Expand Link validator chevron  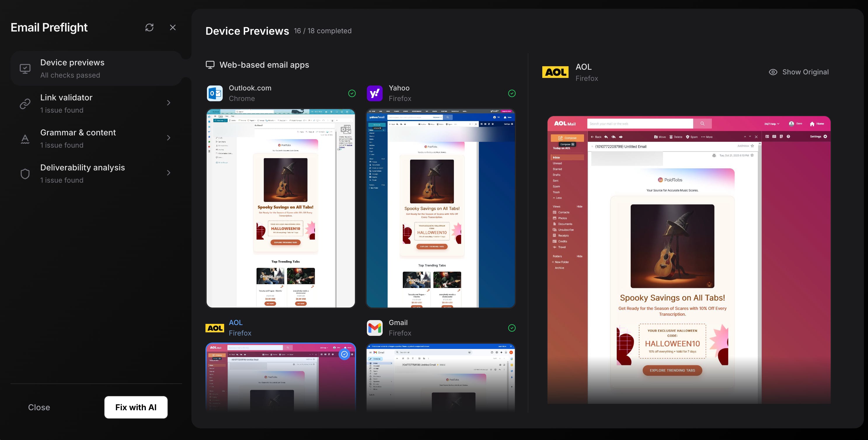pyautogui.click(x=168, y=103)
